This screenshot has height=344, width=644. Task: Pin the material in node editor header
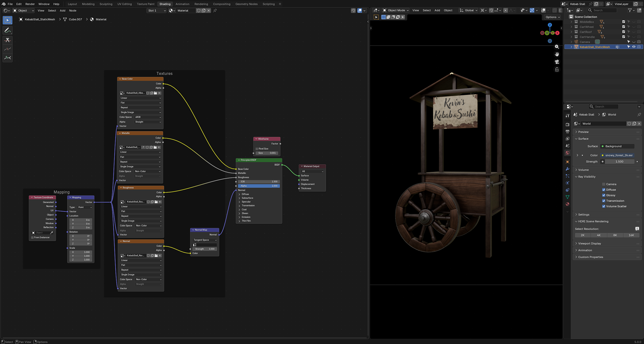pos(215,11)
